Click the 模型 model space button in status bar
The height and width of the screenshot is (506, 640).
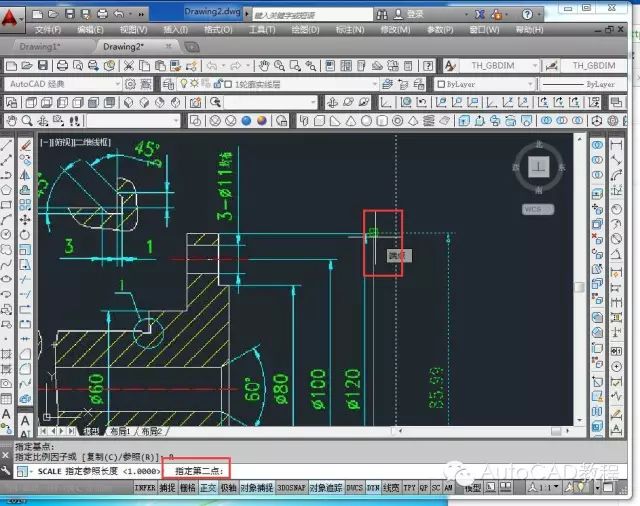click(x=473, y=487)
